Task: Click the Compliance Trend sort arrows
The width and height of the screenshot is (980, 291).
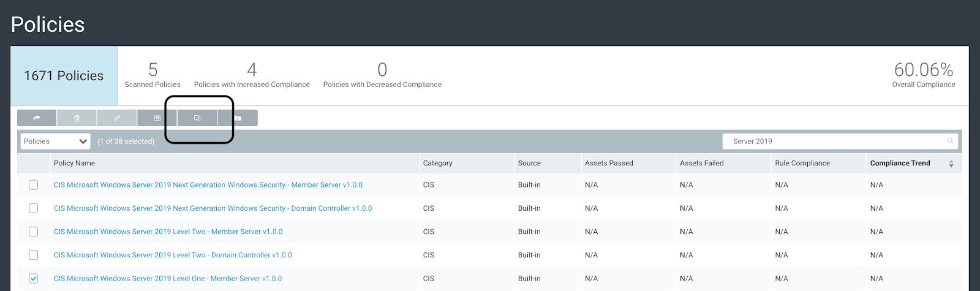Action: pos(951,164)
